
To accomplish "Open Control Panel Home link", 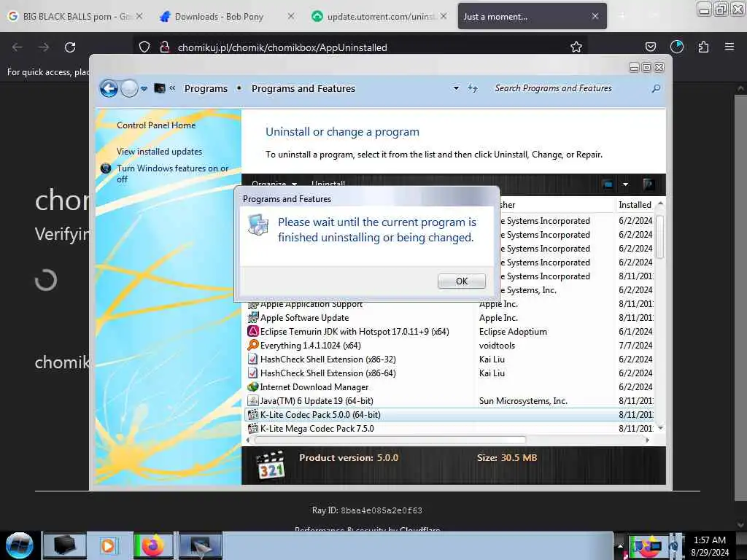I will (x=156, y=125).
